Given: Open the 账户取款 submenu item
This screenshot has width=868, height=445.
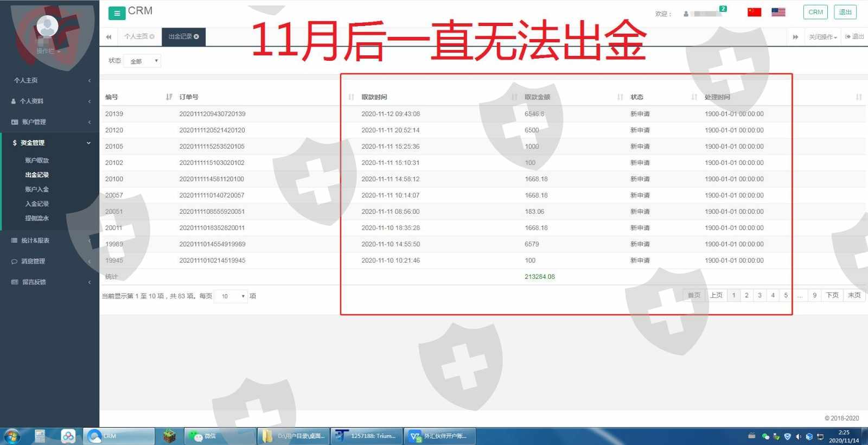Looking at the screenshot, I should click(37, 161).
